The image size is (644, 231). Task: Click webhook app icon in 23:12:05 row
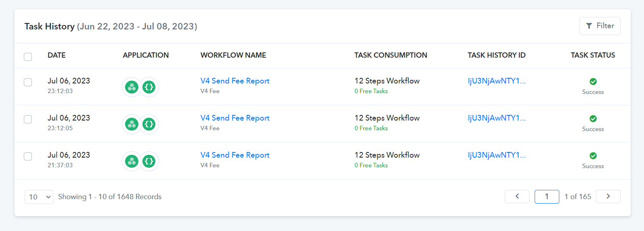(x=132, y=124)
